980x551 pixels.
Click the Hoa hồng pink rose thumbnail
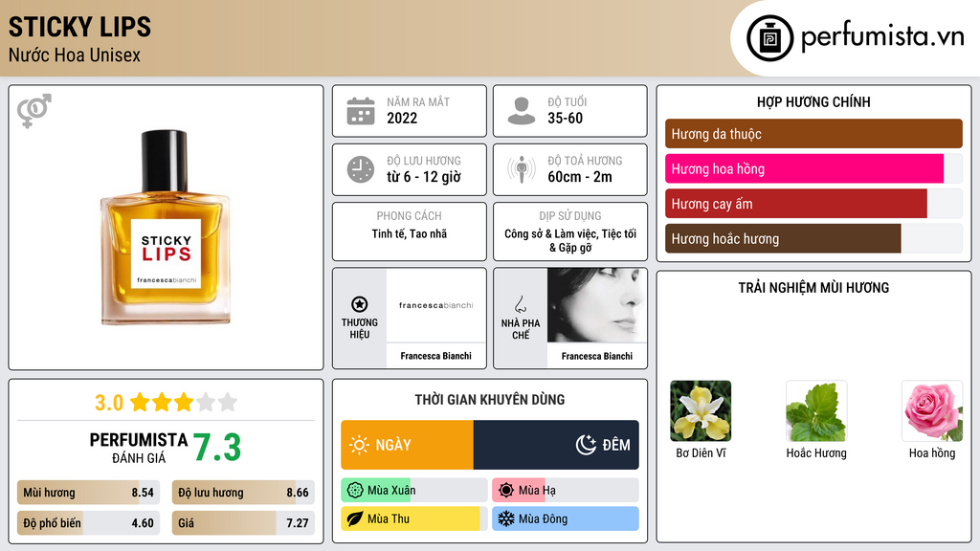pos(932,411)
